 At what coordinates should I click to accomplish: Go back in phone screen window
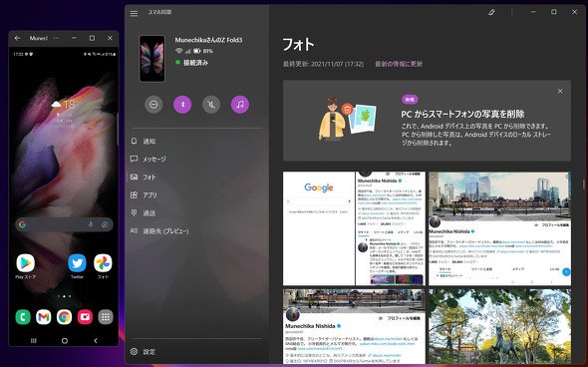coord(17,38)
